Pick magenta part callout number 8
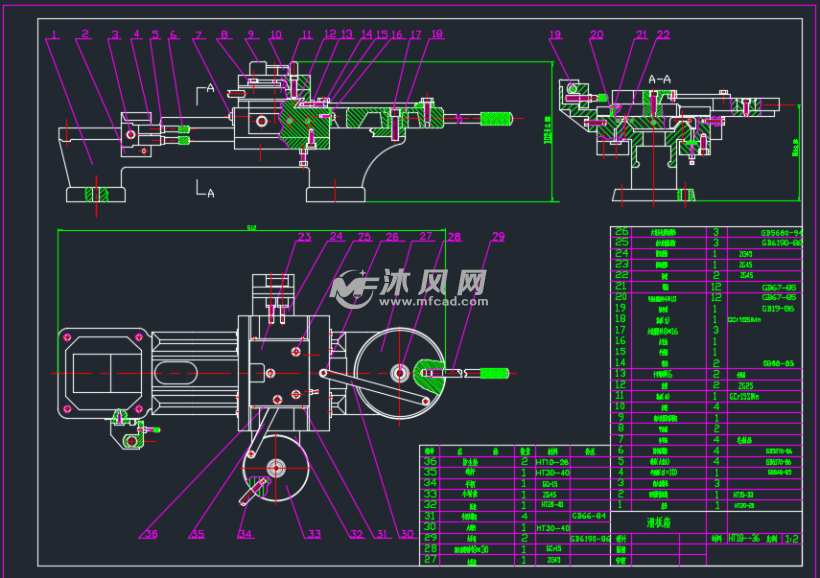The height and width of the screenshot is (578, 820). coord(224,35)
